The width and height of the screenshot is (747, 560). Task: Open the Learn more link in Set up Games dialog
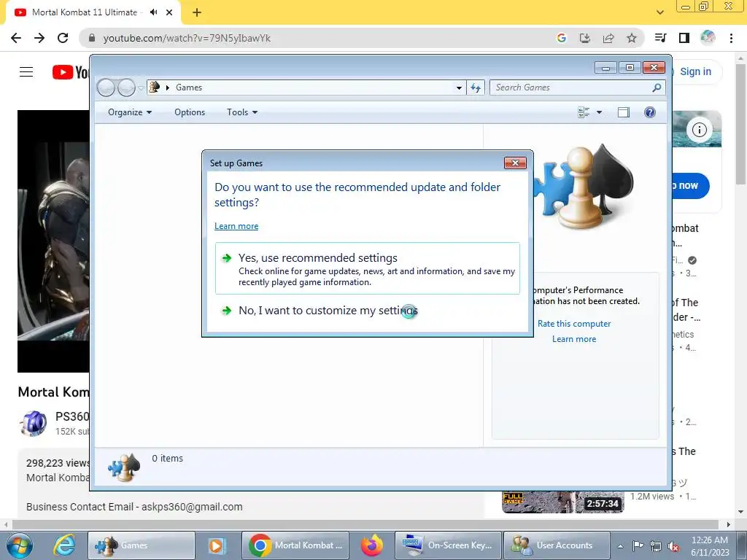(236, 226)
